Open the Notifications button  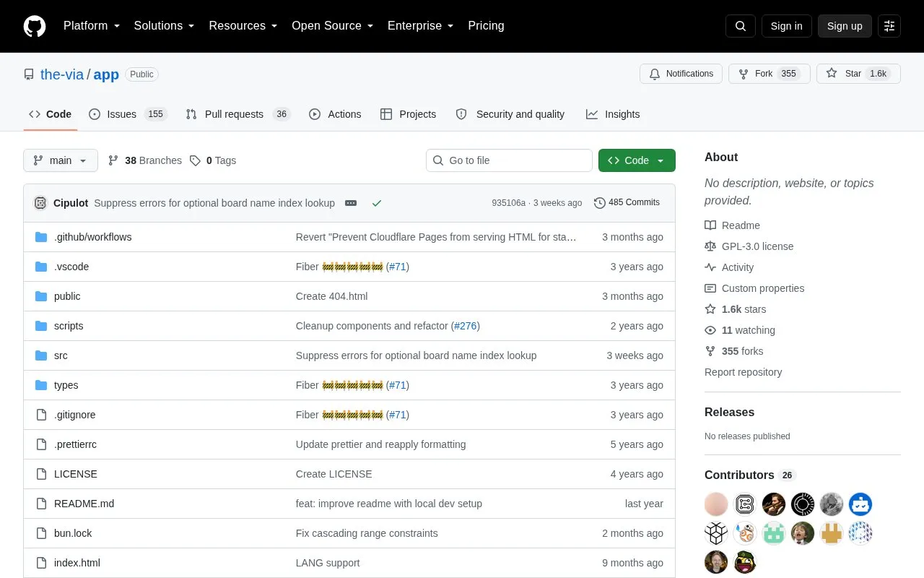tap(681, 74)
